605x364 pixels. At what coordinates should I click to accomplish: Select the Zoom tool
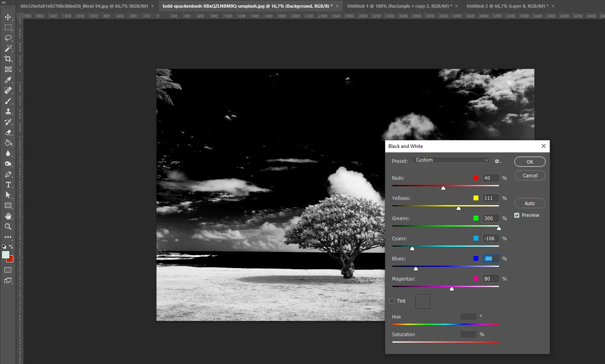tap(8, 227)
